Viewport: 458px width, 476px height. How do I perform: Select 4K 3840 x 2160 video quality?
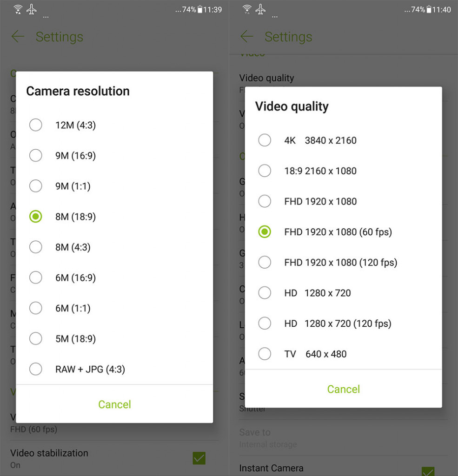pyautogui.click(x=343, y=140)
